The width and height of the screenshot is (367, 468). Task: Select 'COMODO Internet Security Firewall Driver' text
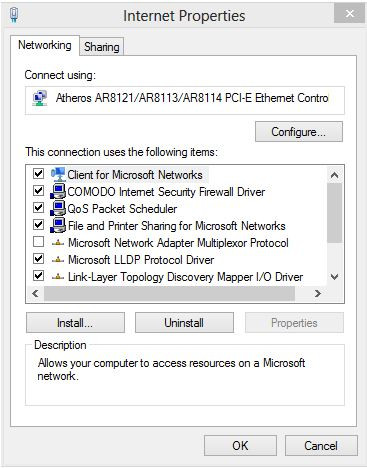point(166,192)
